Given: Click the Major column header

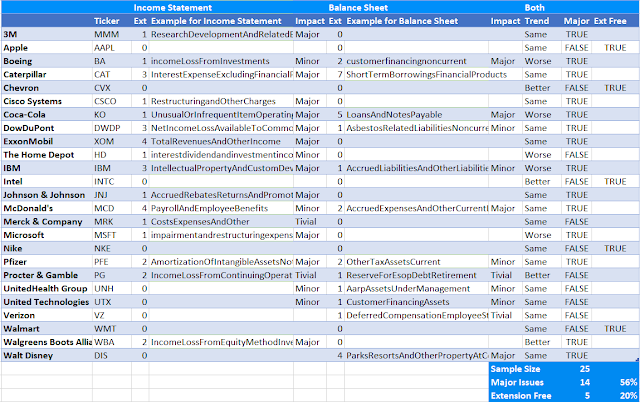Looking at the screenshot, I should [x=576, y=21].
